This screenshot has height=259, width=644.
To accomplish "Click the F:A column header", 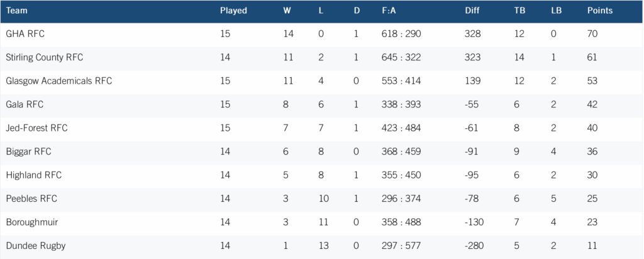I will pos(389,11).
